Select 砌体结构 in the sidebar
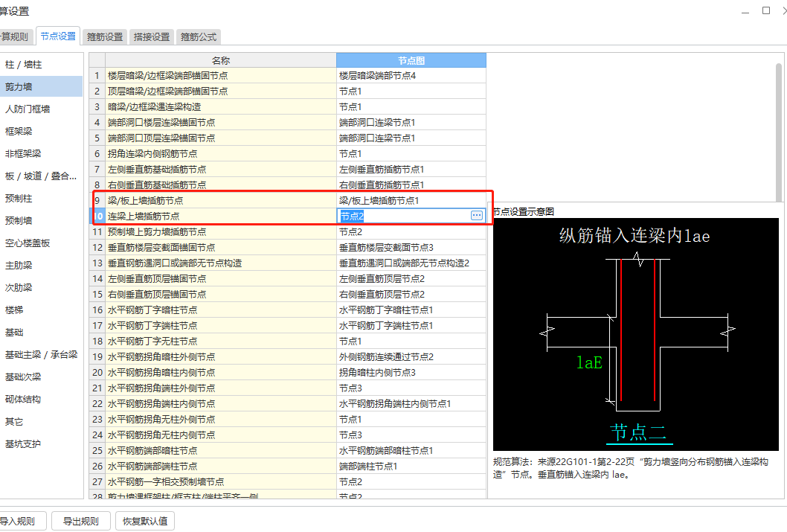This screenshot has height=532, width=787. [41, 399]
